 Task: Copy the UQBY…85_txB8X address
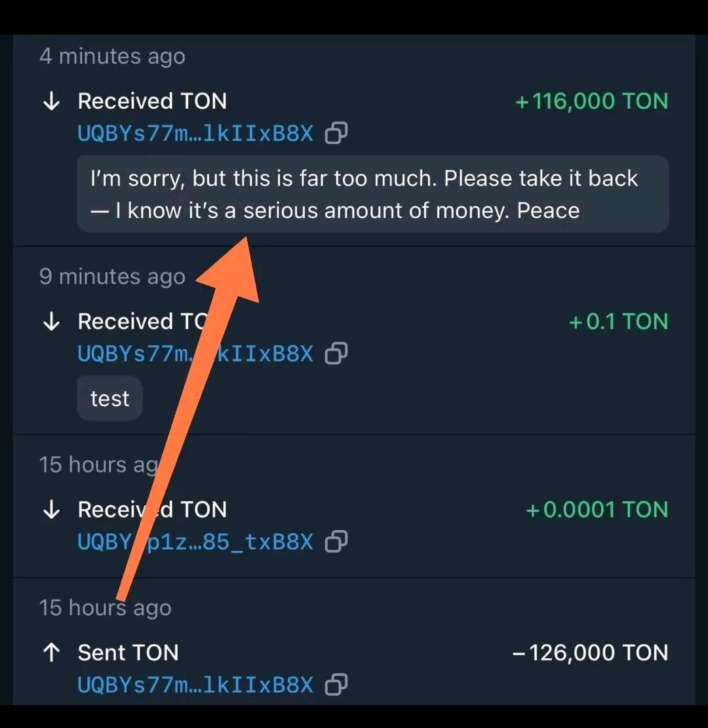(336, 542)
